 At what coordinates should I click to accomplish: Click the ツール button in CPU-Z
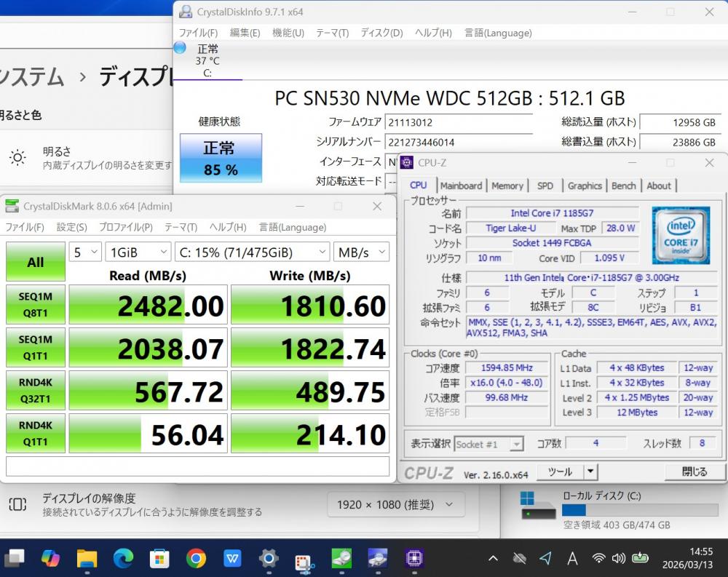561,471
